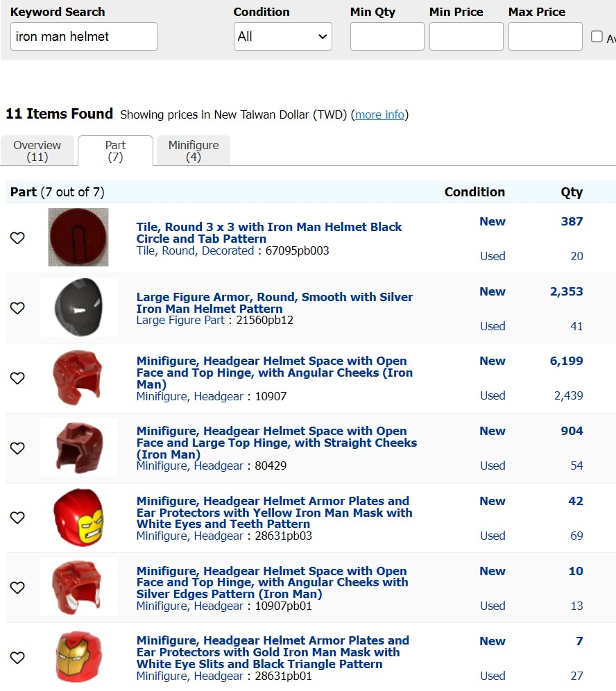Open Large Figure Armor Silver Iron Man link

[275, 302]
